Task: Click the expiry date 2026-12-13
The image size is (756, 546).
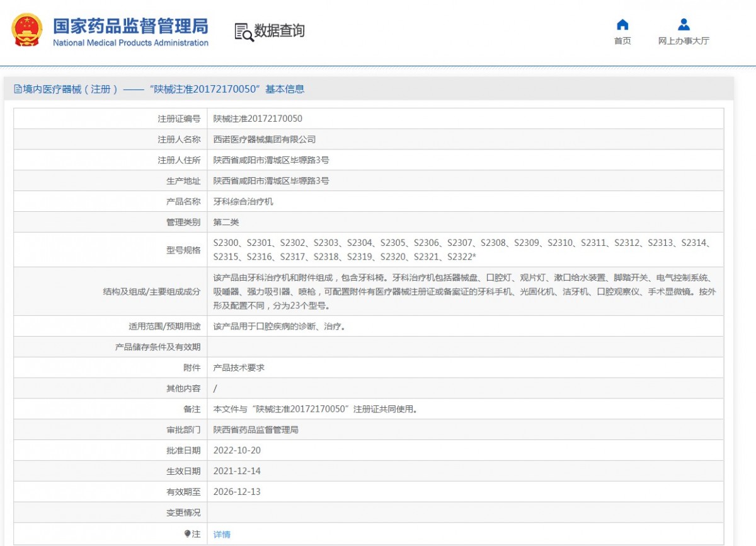Action: tap(237, 492)
